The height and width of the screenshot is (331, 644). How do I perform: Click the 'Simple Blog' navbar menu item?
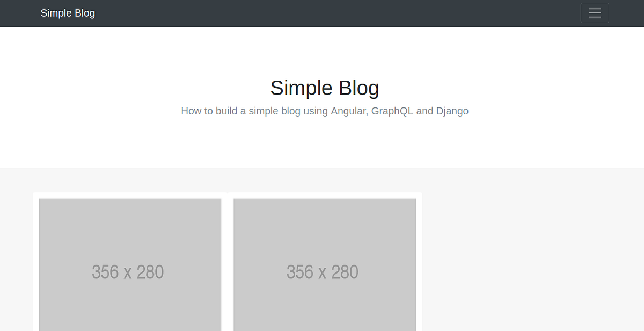tap(68, 13)
